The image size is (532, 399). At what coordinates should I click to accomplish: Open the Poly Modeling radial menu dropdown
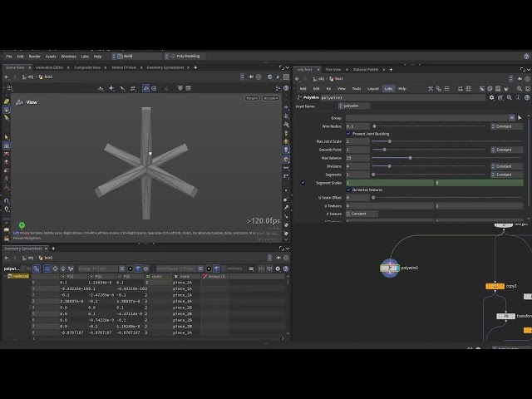pyautogui.click(x=185, y=57)
